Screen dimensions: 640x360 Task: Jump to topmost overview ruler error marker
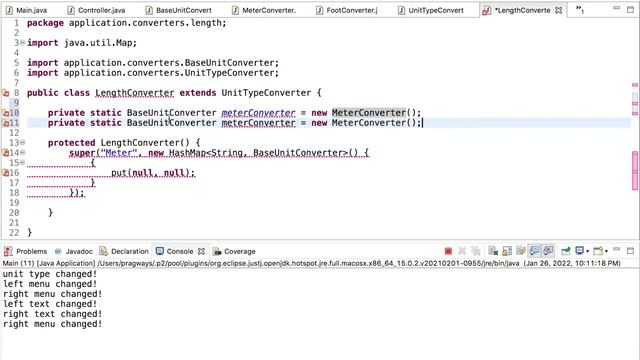(x=635, y=85)
